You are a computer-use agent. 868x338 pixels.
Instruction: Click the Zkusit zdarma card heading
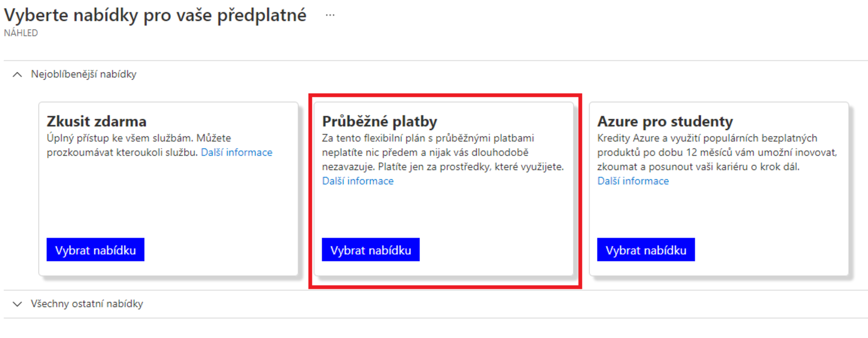point(96,121)
